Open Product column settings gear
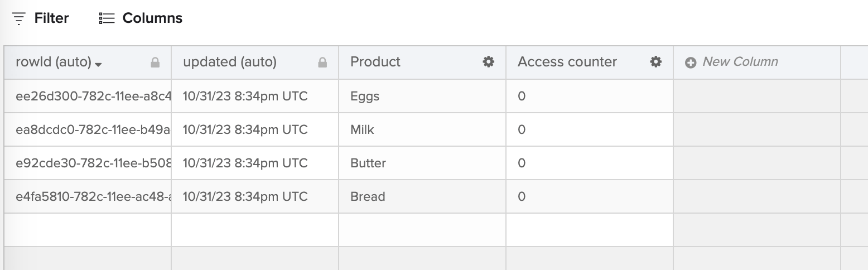The height and width of the screenshot is (270, 868). pyautogui.click(x=489, y=62)
